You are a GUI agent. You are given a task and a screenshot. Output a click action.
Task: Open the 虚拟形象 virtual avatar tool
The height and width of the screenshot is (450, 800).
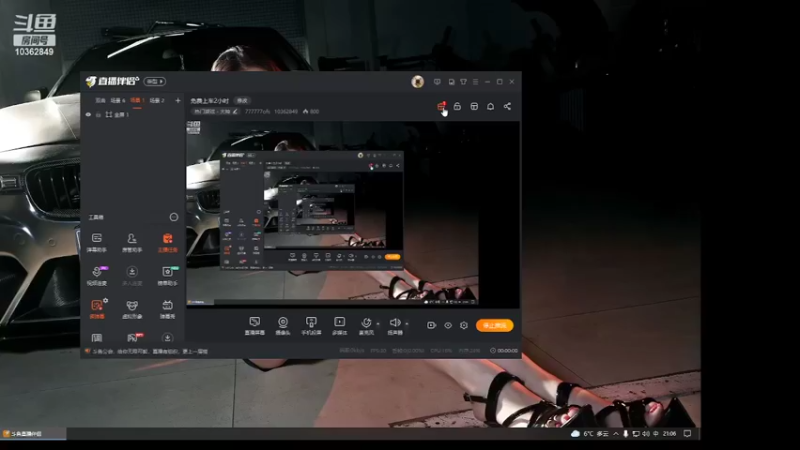pyautogui.click(x=132, y=309)
